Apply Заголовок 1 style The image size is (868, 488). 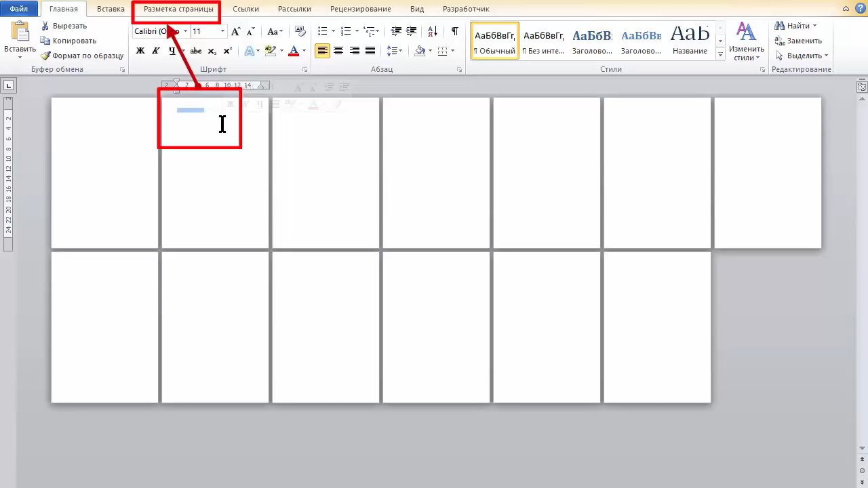(x=592, y=41)
